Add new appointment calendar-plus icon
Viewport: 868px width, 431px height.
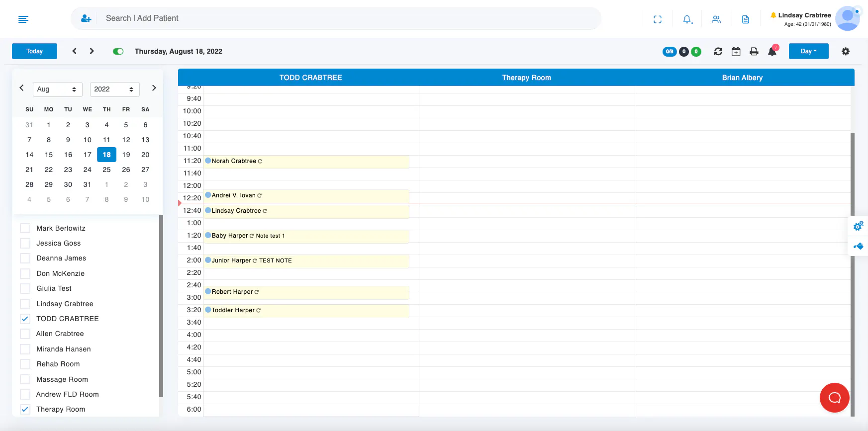(x=736, y=51)
